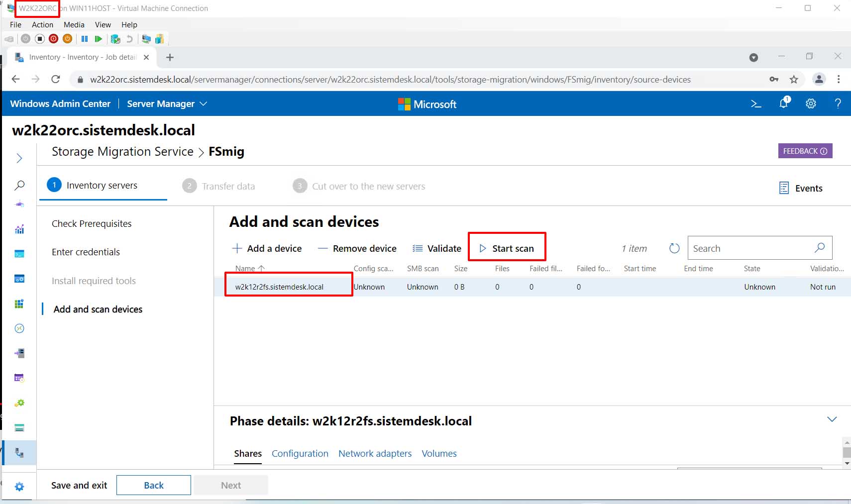Screen dimensions: 851x504
Task: Open the sidebar Settings gear at bottom
Action: [x=19, y=487]
